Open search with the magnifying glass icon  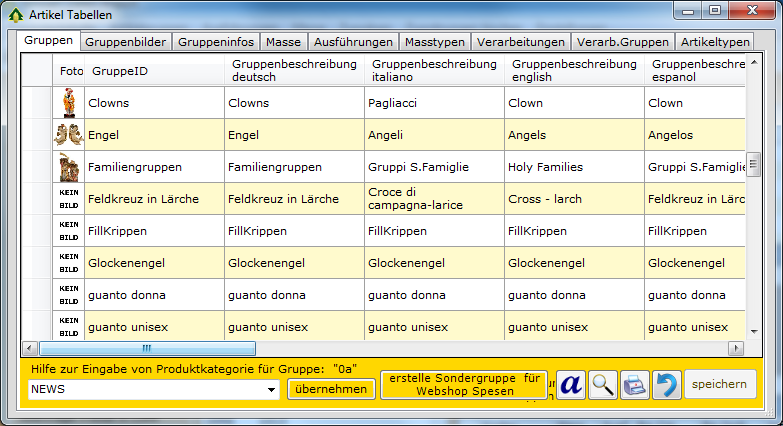(602, 385)
